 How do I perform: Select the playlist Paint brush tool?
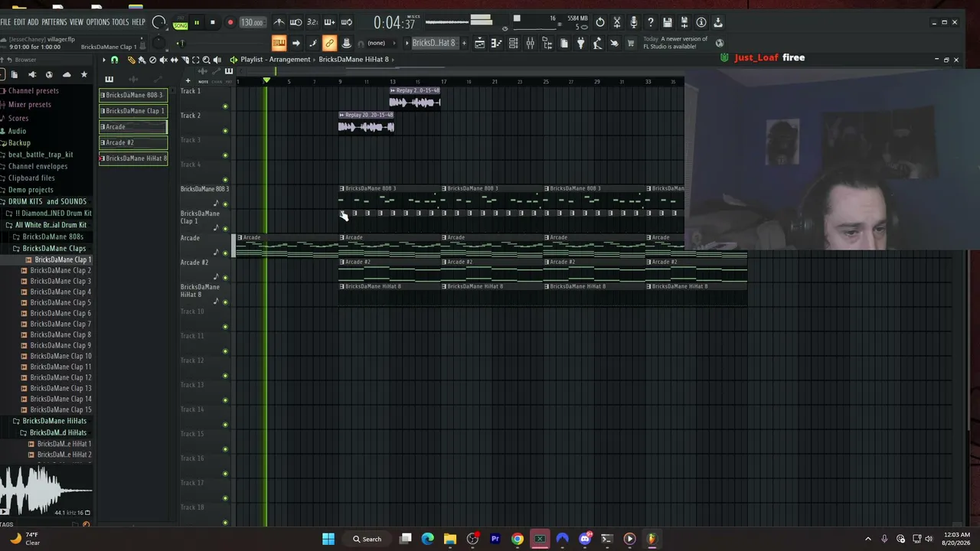(x=142, y=60)
